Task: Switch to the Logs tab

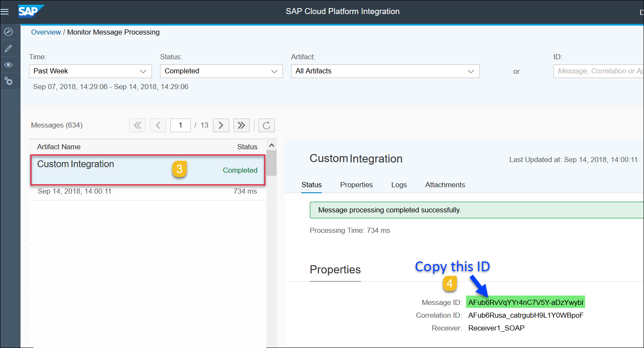Action: coord(399,185)
